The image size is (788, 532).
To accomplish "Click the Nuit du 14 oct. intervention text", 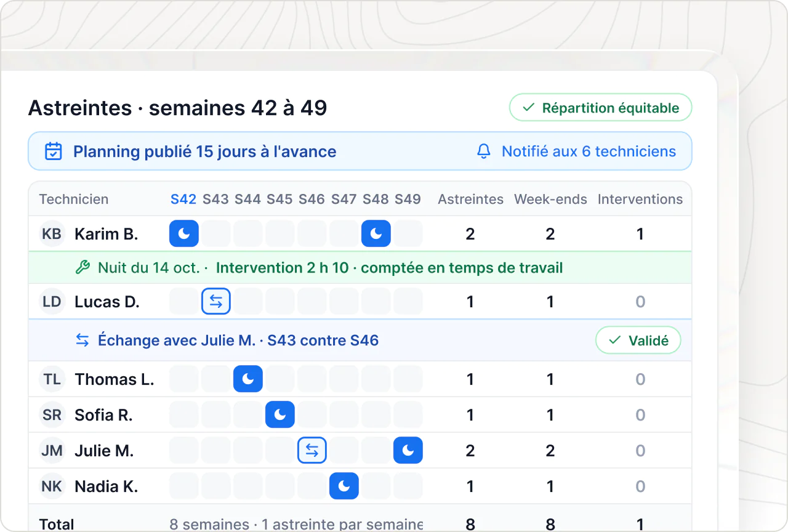I will click(331, 268).
